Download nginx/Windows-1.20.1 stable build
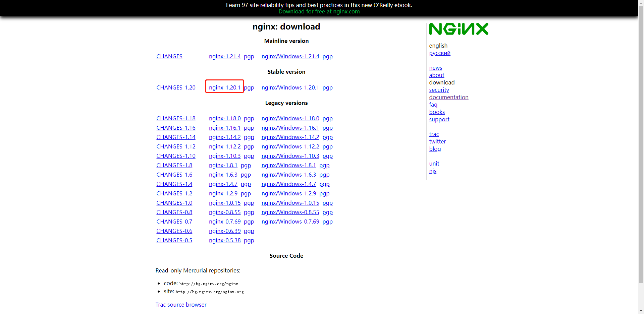 [x=290, y=87]
